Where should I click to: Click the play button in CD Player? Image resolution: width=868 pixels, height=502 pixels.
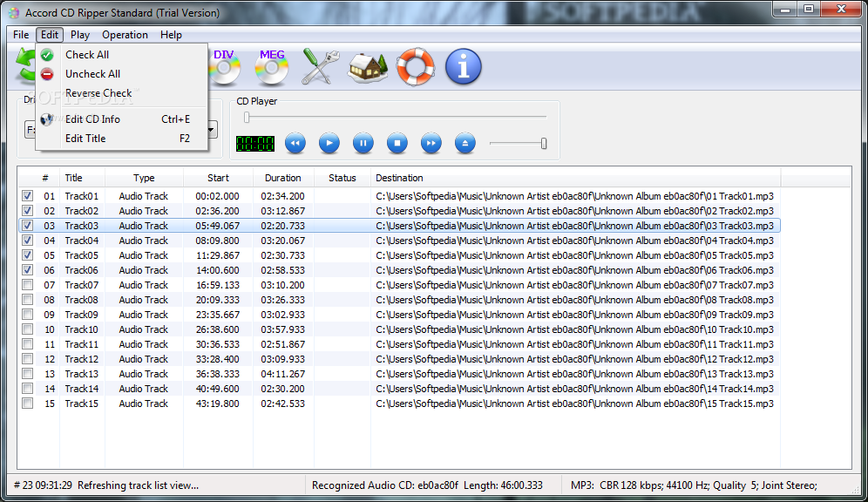329,143
